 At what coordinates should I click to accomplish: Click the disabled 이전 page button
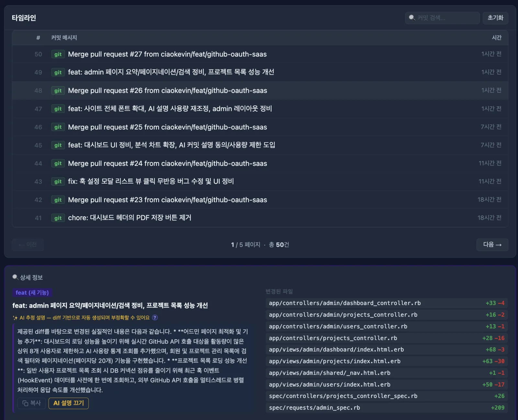[x=28, y=244]
